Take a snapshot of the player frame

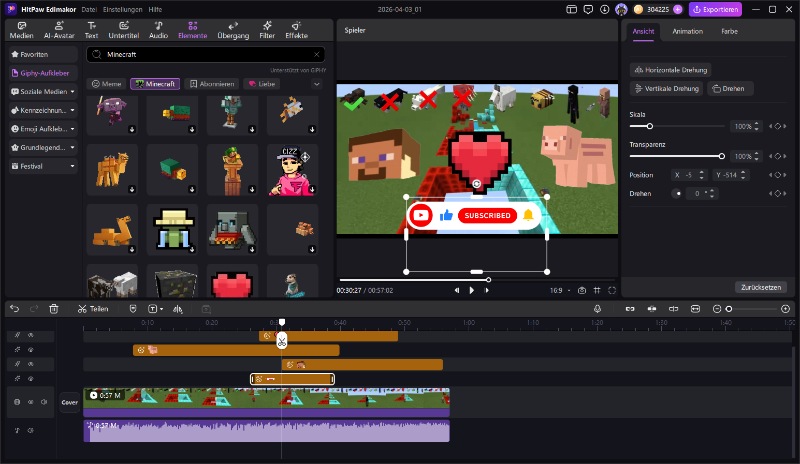click(x=582, y=290)
